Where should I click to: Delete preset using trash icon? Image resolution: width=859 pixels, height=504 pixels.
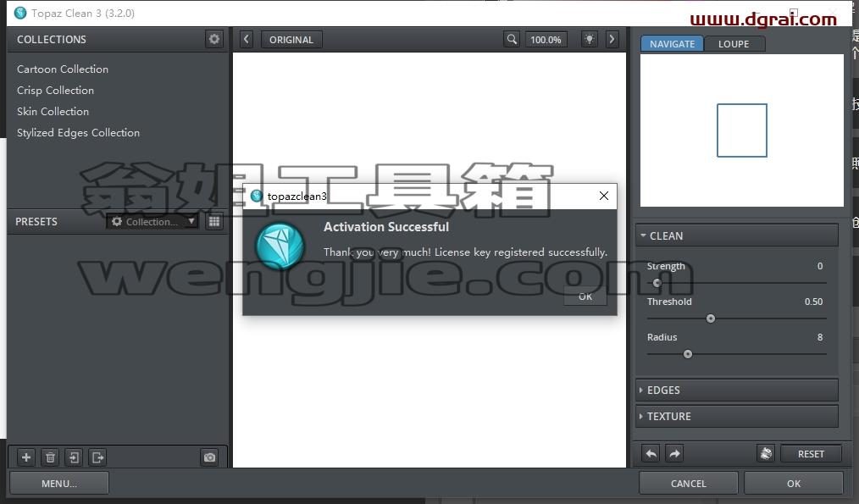(50, 457)
